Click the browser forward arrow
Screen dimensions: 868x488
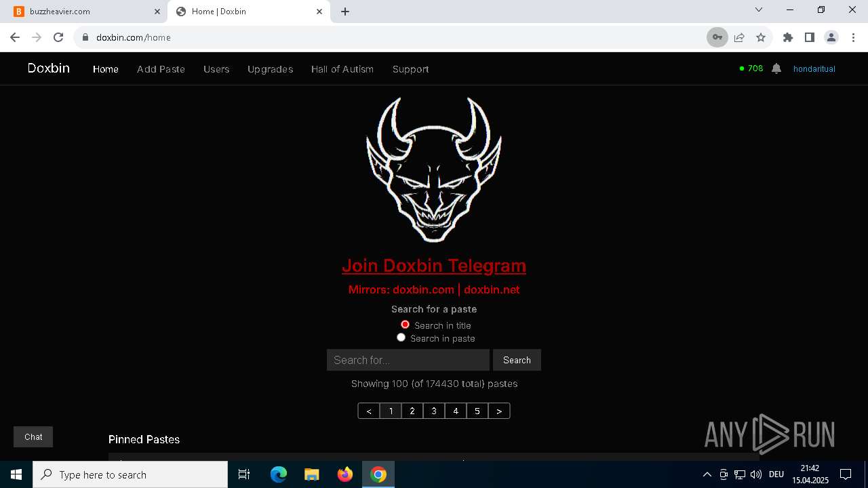tap(37, 37)
